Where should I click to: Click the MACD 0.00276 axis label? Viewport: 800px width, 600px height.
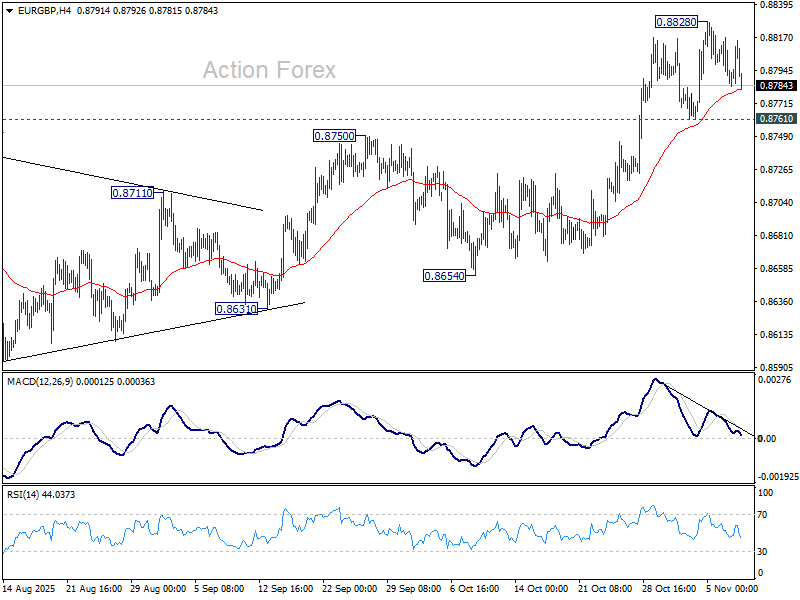coord(776,381)
